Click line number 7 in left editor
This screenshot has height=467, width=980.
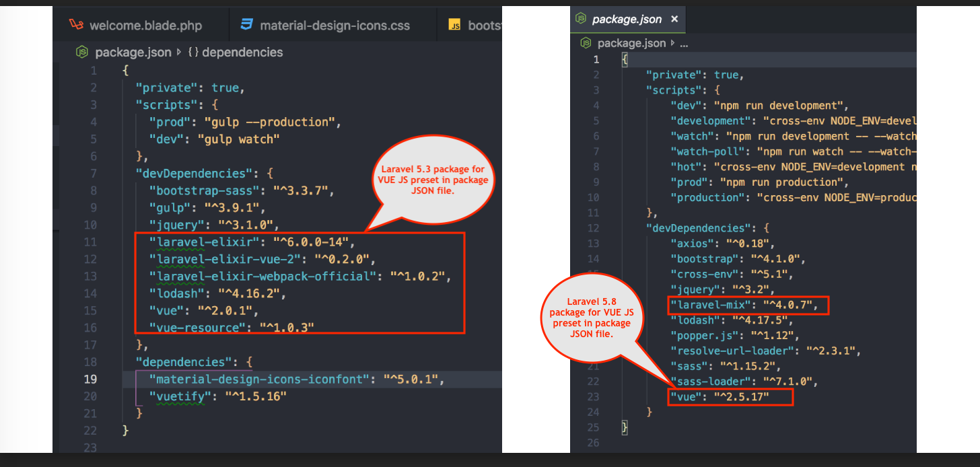click(x=94, y=174)
